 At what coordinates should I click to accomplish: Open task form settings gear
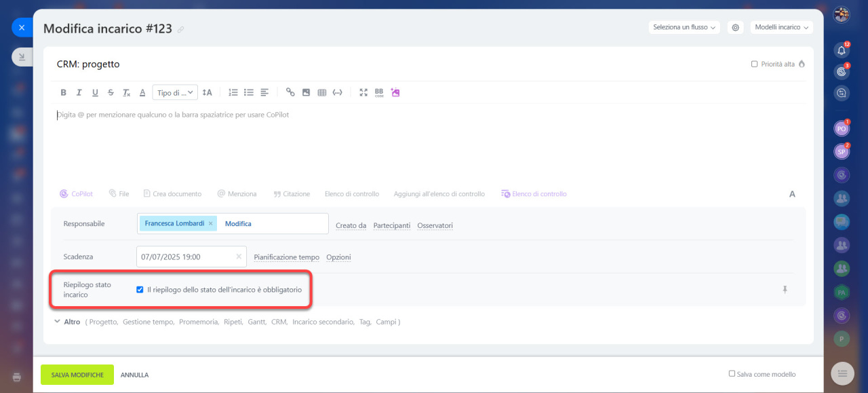735,27
